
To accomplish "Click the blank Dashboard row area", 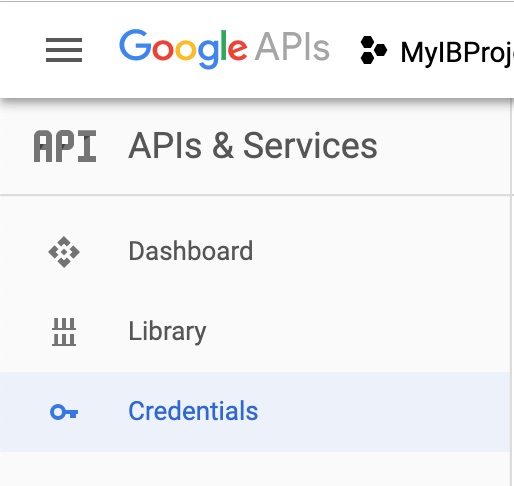I will click(x=380, y=252).
